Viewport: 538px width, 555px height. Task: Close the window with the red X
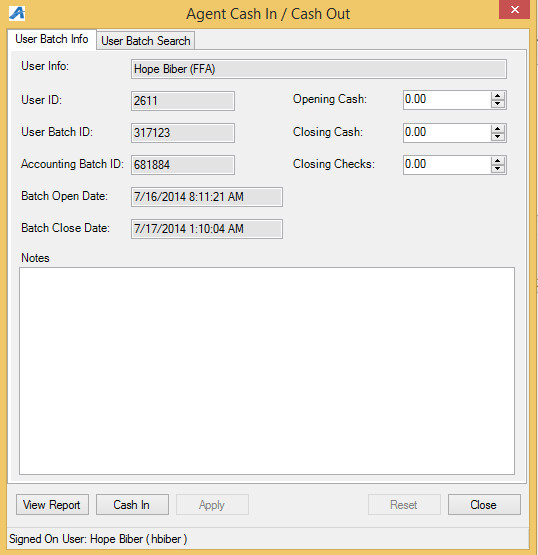pos(514,10)
